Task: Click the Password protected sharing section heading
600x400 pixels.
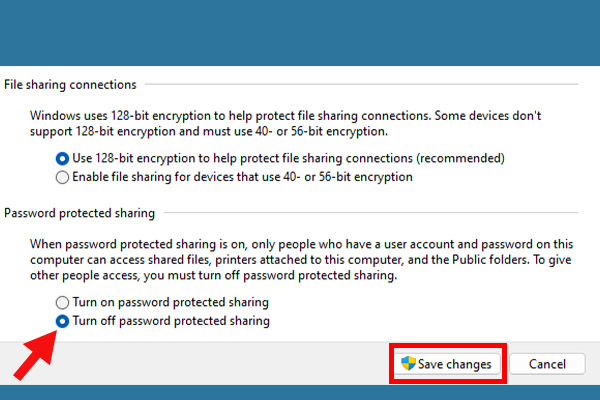Action: point(80,213)
